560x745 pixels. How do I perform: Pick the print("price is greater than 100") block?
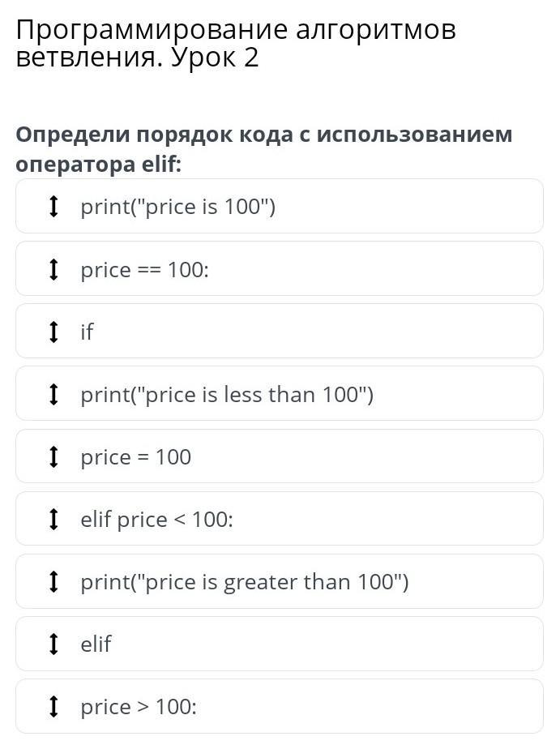[x=245, y=581]
